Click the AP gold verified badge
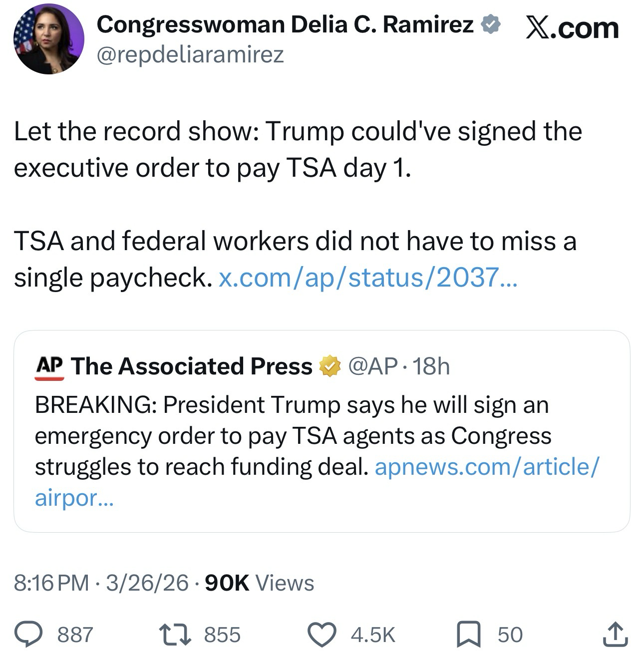 pyautogui.click(x=329, y=366)
